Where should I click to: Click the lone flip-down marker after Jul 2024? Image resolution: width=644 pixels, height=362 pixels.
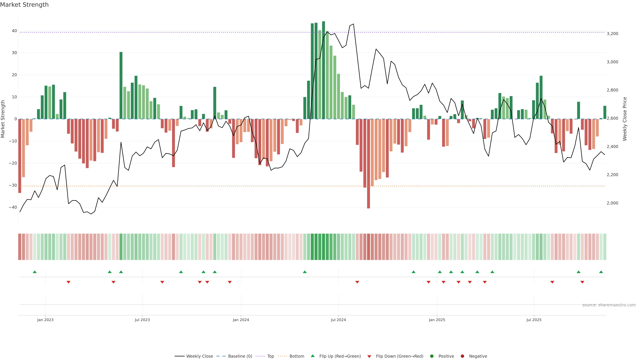pyautogui.click(x=357, y=282)
